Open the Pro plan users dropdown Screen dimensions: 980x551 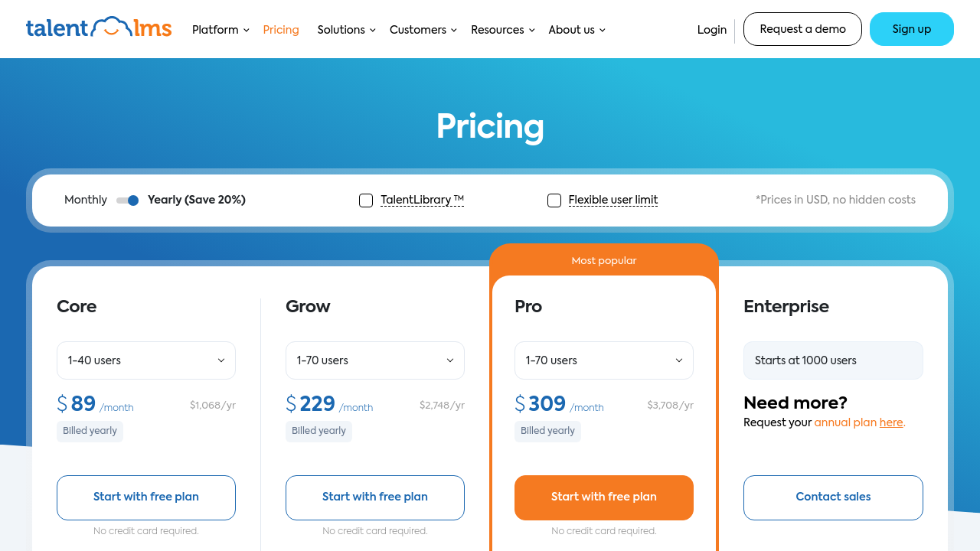coord(604,360)
